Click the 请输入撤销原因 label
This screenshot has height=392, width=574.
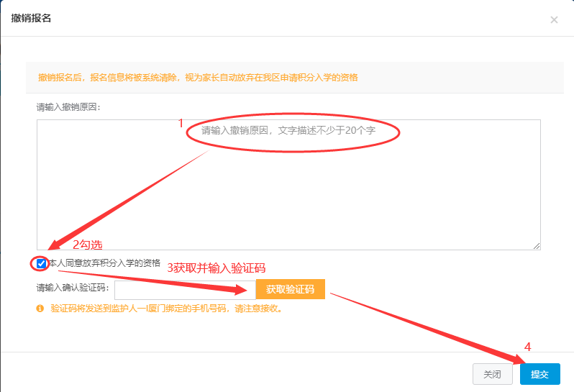(x=69, y=107)
